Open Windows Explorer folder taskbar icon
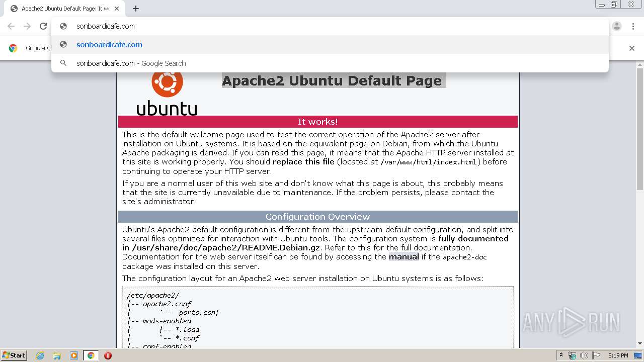This screenshot has width=644, height=362. tap(57, 355)
